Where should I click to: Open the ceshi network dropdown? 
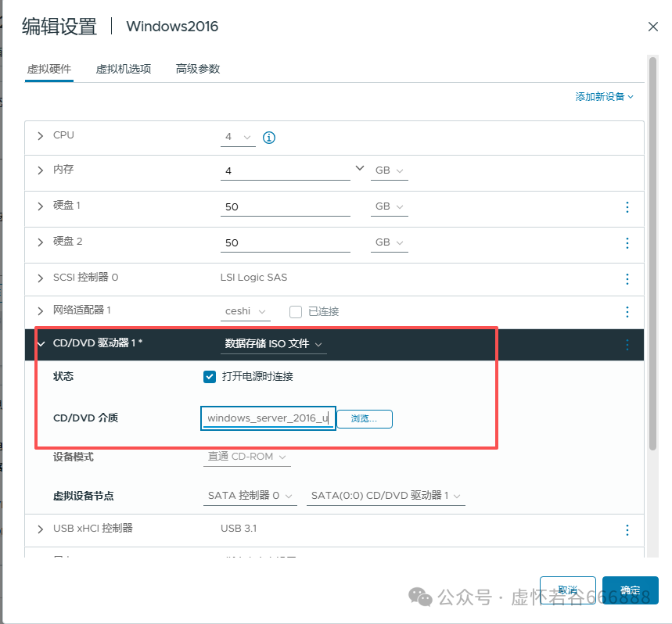point(245,311)
